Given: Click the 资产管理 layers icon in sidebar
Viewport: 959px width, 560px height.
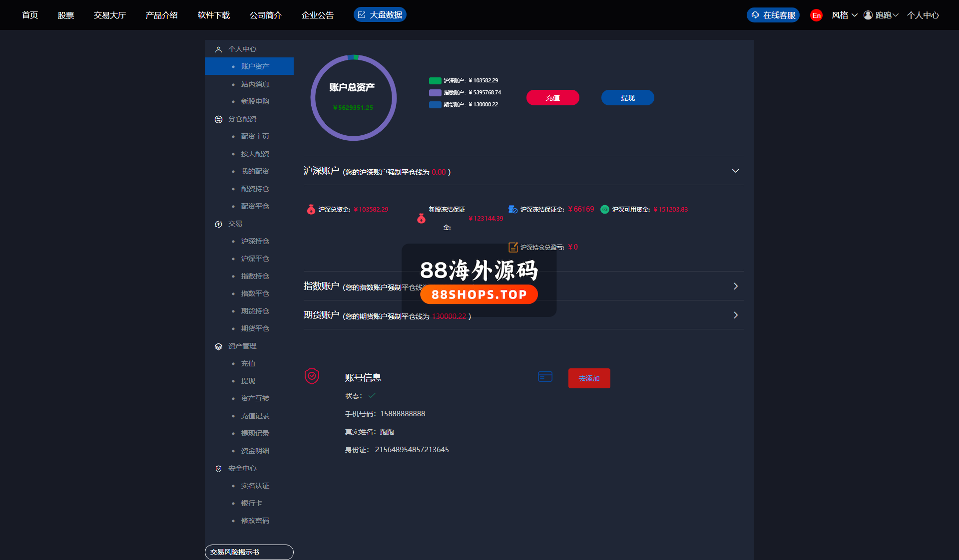Looking at the screenshot, I should (x=218, y=346).
